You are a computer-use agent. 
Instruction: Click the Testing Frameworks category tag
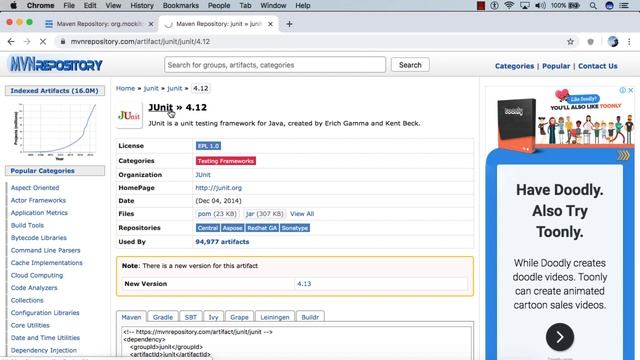[226, 161]
